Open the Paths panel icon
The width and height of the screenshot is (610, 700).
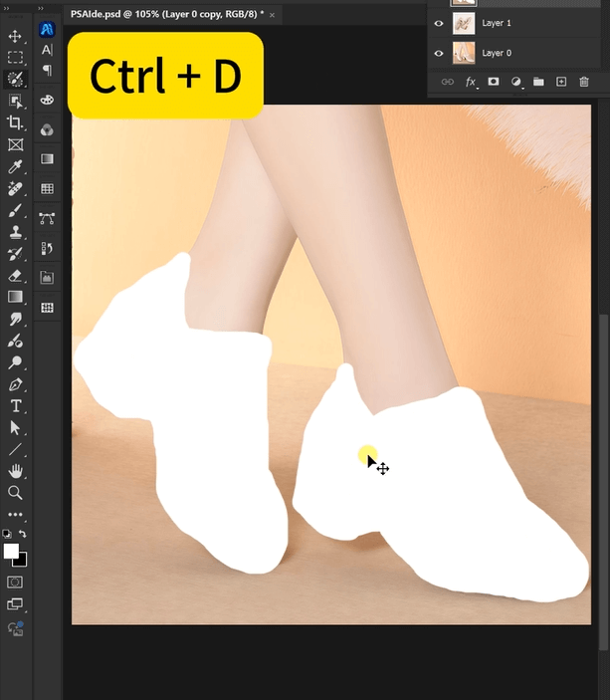pos(47,218)
